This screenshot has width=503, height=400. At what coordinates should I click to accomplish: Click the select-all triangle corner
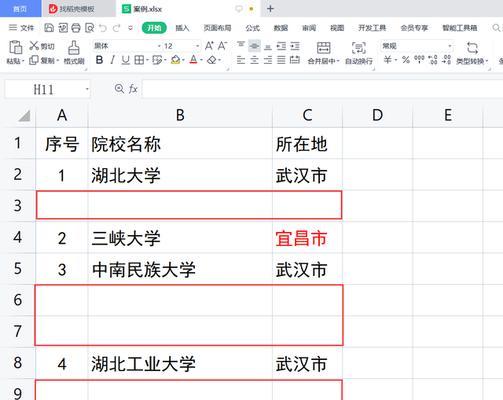(25, 116)
